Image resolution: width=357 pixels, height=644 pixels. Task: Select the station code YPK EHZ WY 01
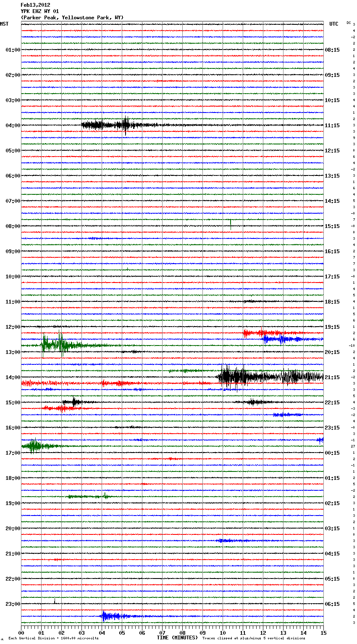(40, 11)
